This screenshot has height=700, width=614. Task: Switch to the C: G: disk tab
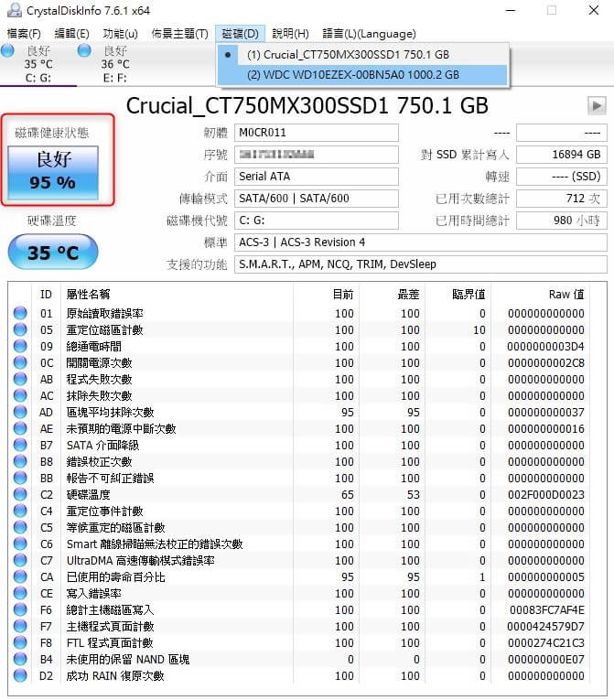click(x=38, y=64)
